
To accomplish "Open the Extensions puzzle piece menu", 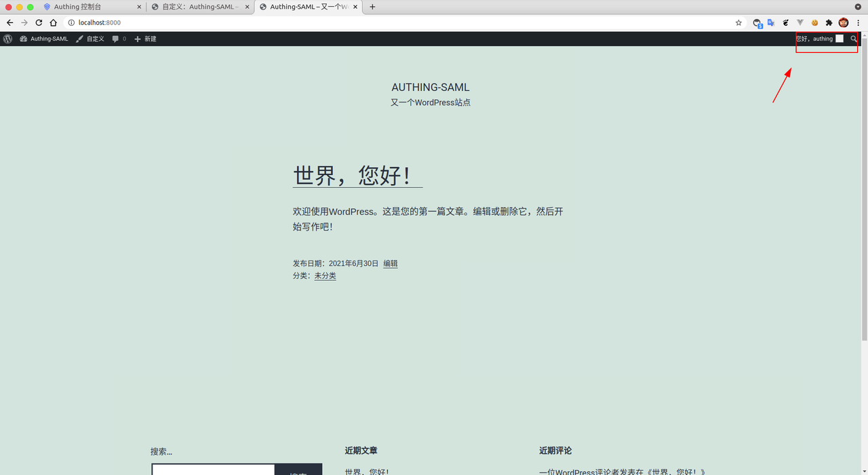I will point(829,22).
